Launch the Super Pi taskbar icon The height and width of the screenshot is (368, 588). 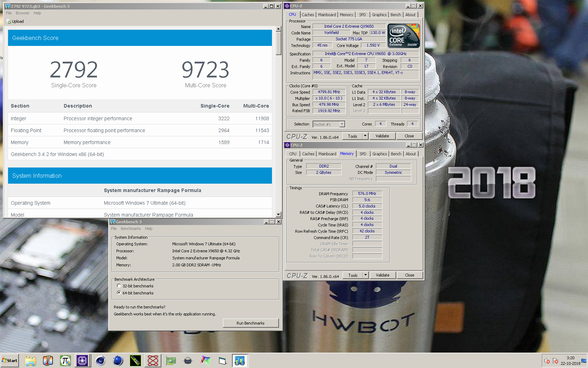tap(65, 361)
